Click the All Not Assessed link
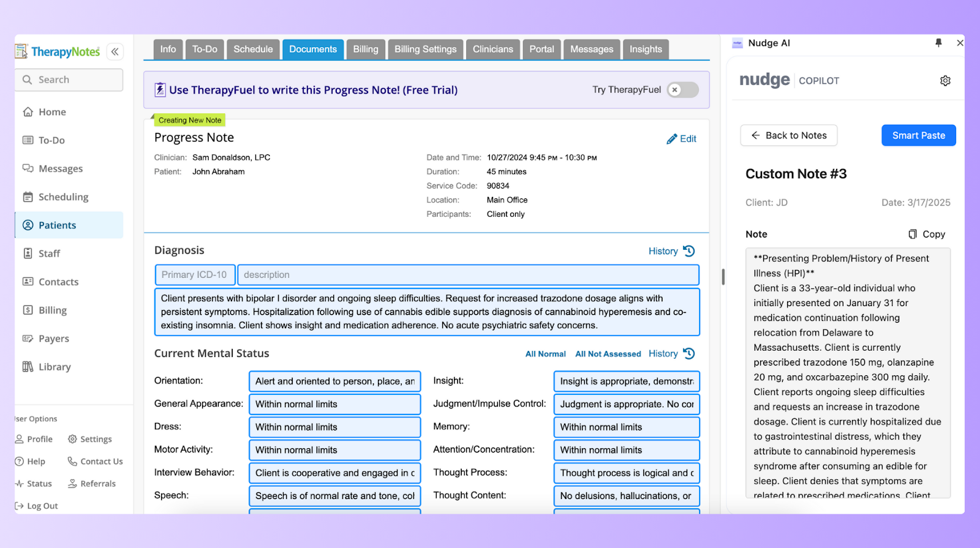The width and height of the screenshot is (980, 548). coord(608,354)
